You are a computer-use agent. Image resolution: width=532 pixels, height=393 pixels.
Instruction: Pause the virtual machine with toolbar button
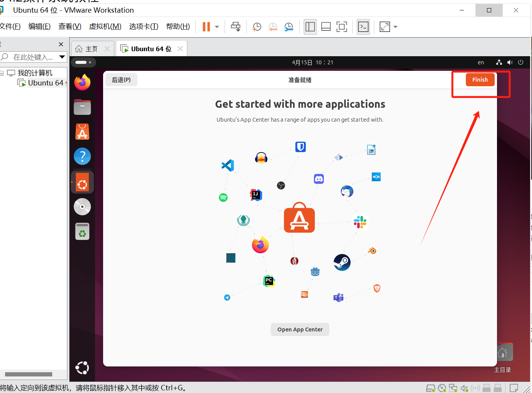click(206, 27)
